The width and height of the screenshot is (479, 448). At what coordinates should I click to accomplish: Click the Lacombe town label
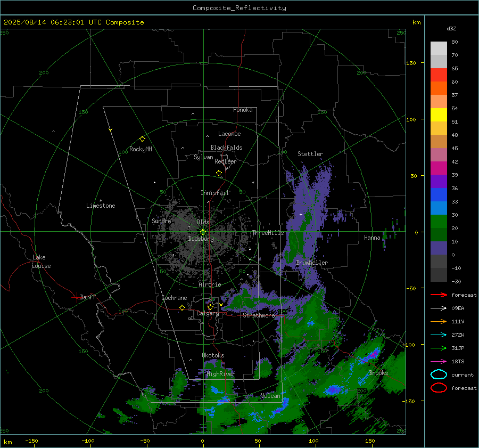coord(229,134)
